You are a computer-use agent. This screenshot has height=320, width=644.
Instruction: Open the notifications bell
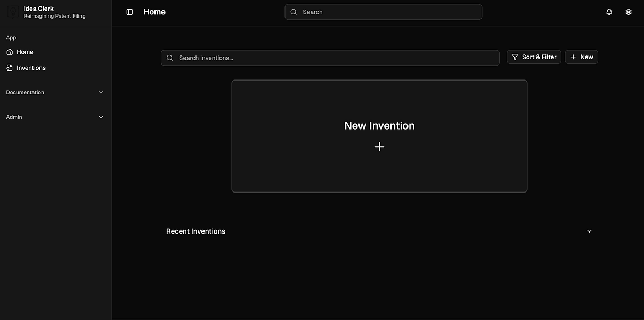(609, 12)
